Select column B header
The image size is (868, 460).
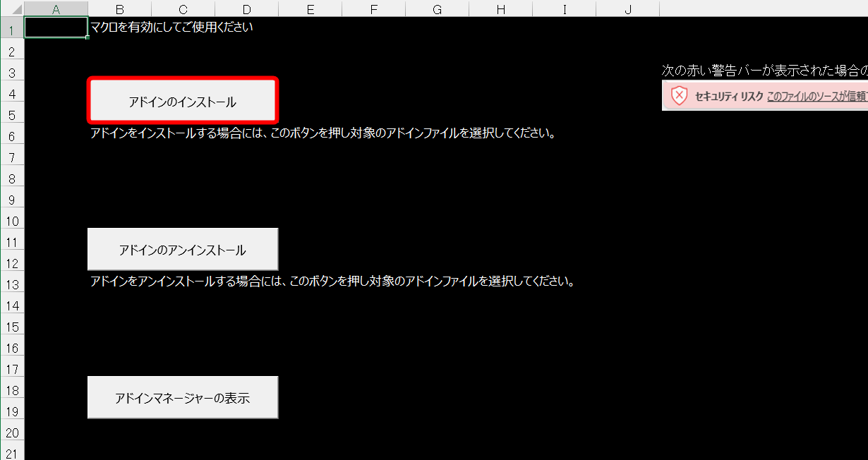(x=120, y=8)
